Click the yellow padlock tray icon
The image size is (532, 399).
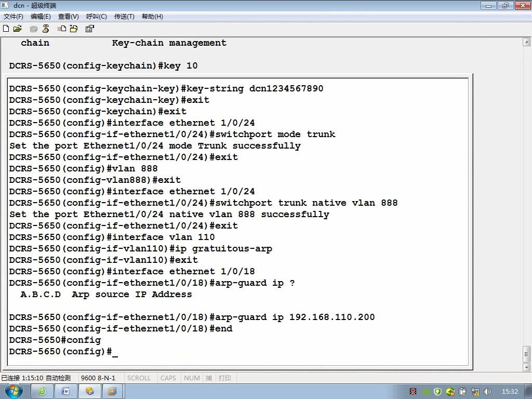click(450, 392)
